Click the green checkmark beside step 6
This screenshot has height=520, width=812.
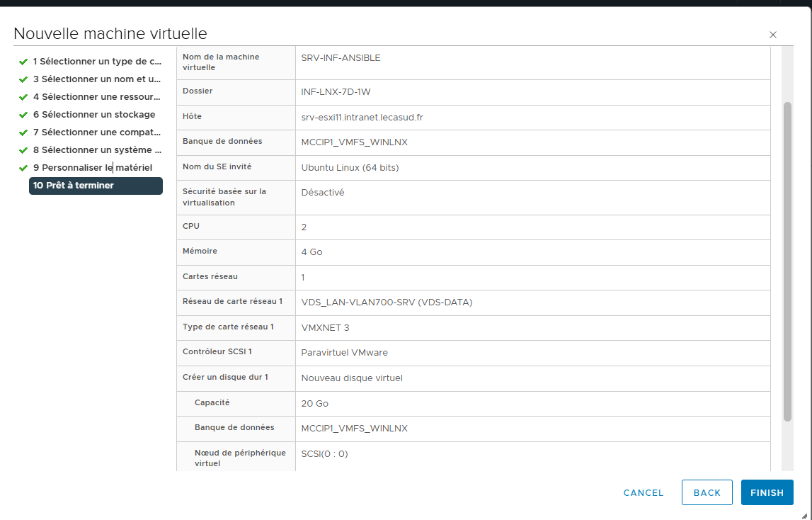(23, 115)
